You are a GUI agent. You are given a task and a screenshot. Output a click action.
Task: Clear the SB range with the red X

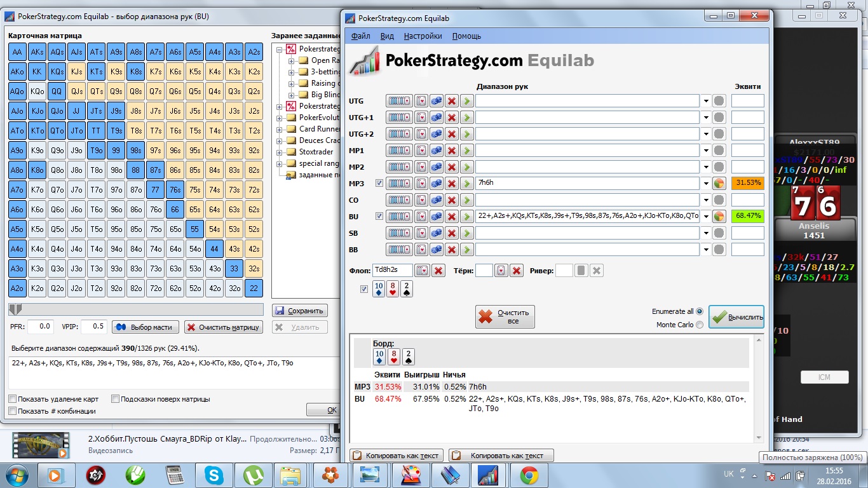point(451,233)
